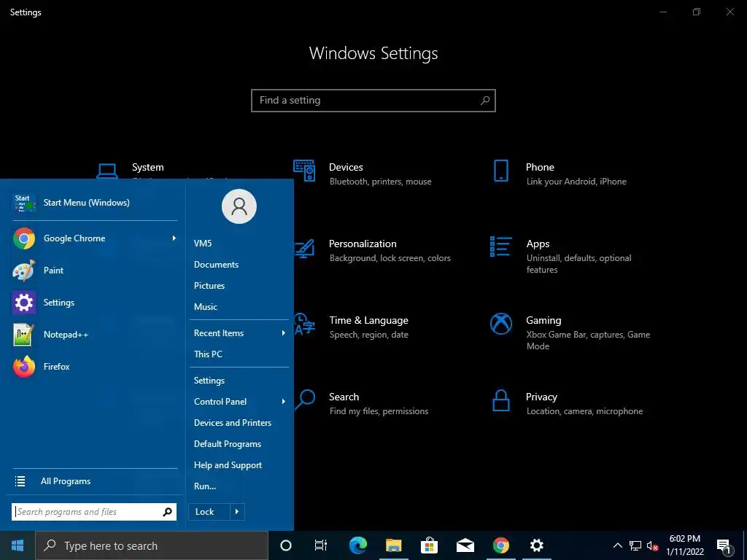Open Settings with the purple gear icon
This screenshot has height=560, width=747.
coord(96,303)
